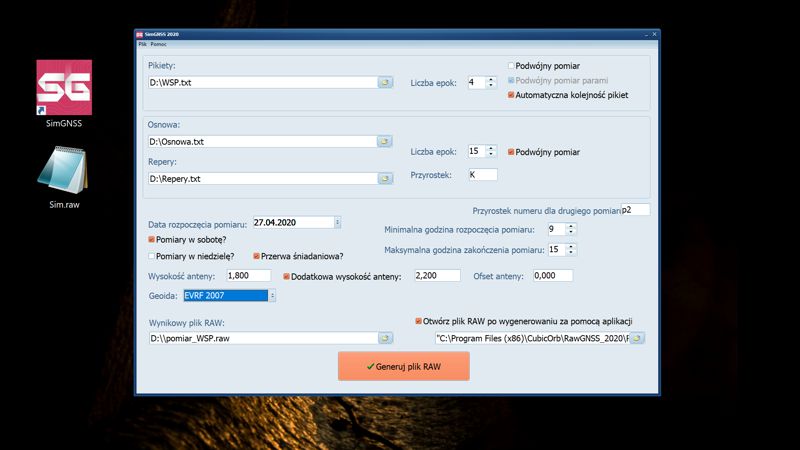The width and height of the screenshot is (800, 450).
Task: Click the date field 27.04.2020
Action: pyautogui.click(x=293, y=222)
